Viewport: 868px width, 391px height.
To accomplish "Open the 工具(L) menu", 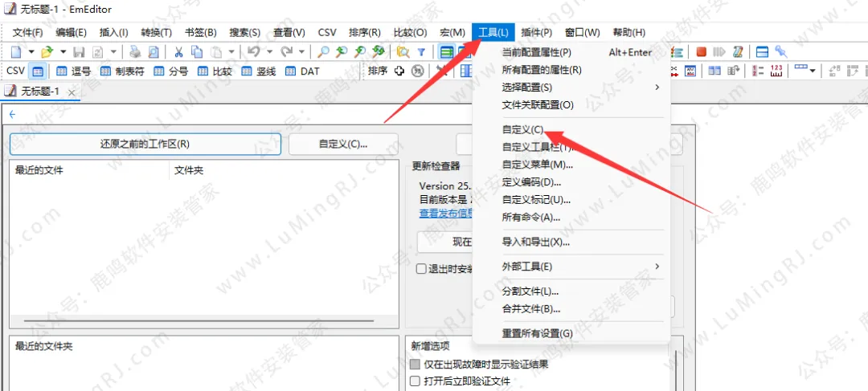I will [493, 33].
